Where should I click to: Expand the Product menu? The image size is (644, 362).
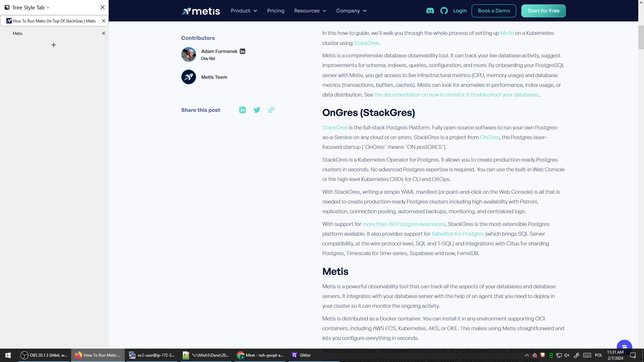click(244, 11)
